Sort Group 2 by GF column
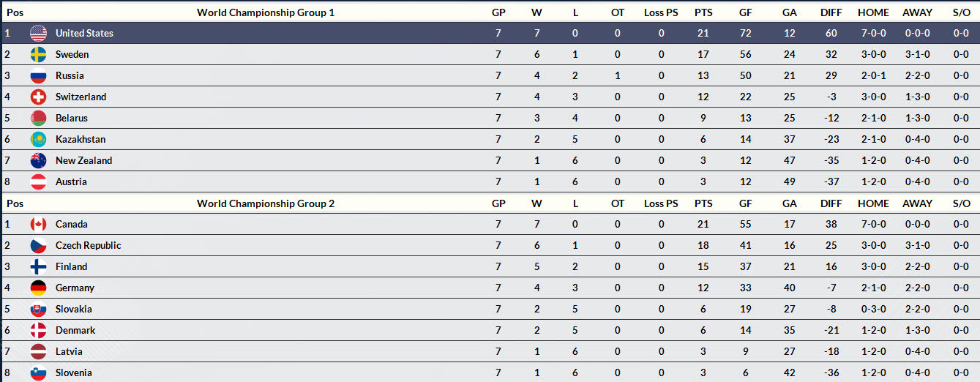The height and width of the screenshot is (382, 980). pyautogui.click(x=746, y=203)
